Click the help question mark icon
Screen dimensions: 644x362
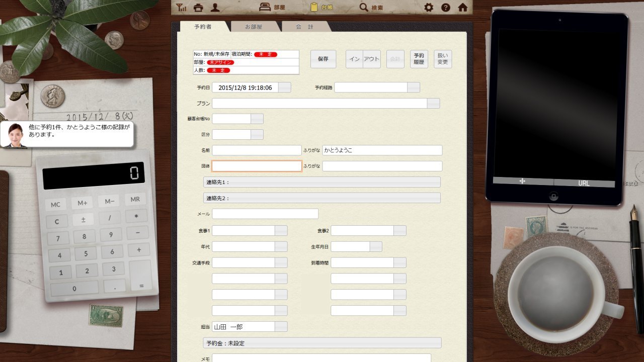(445, 8)
